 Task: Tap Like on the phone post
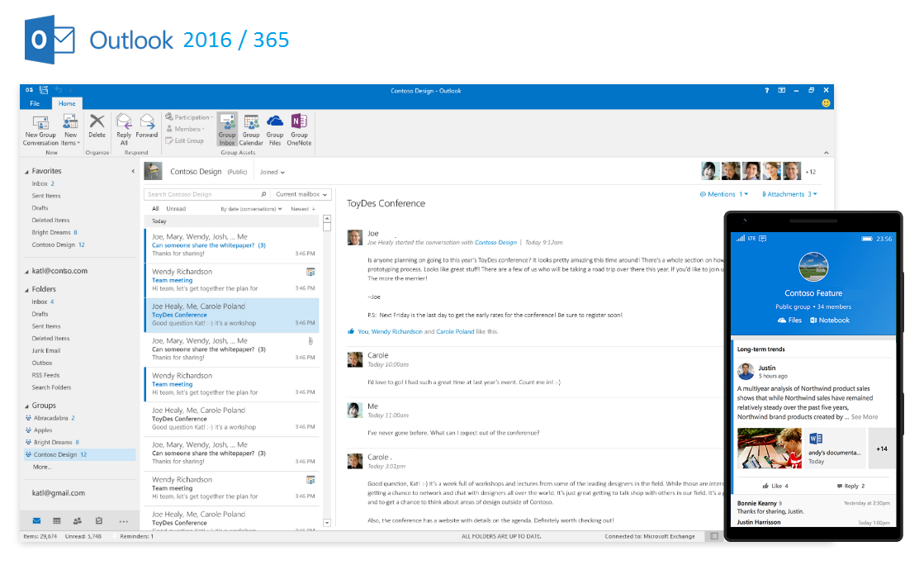pos(775,486)
